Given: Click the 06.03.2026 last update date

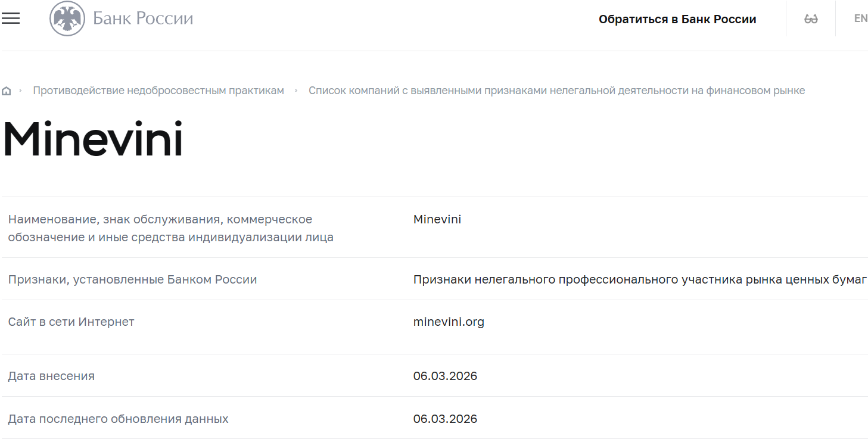Looking at the screenshot, I should click(x=446, y=419).
